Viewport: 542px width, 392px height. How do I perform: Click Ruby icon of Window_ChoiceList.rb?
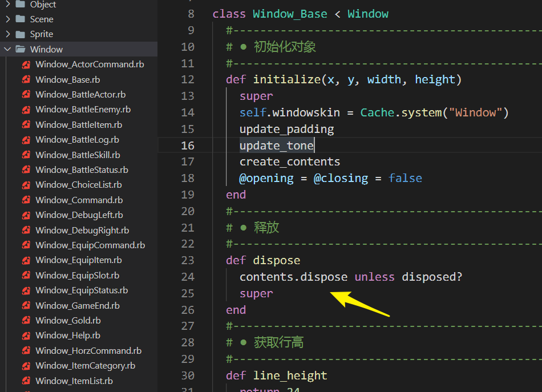point(26,185)
